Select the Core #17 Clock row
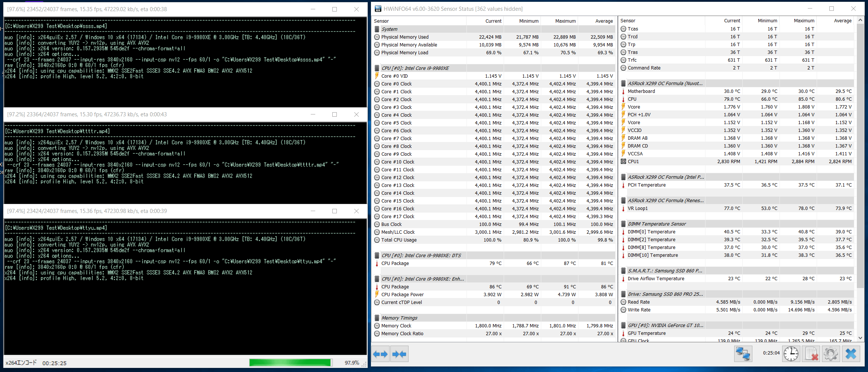Screen dimensions: 868x372 pyautogui.click(x=494, y=216)
